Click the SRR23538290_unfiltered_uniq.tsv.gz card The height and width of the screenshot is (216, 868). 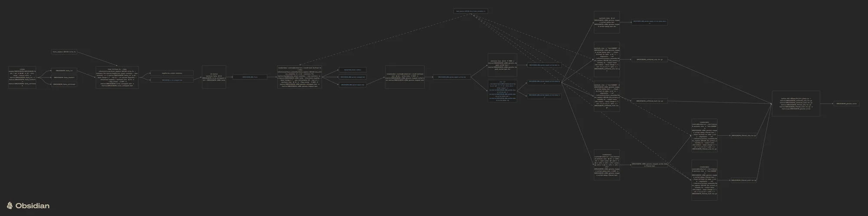click(x=649, y=59)
